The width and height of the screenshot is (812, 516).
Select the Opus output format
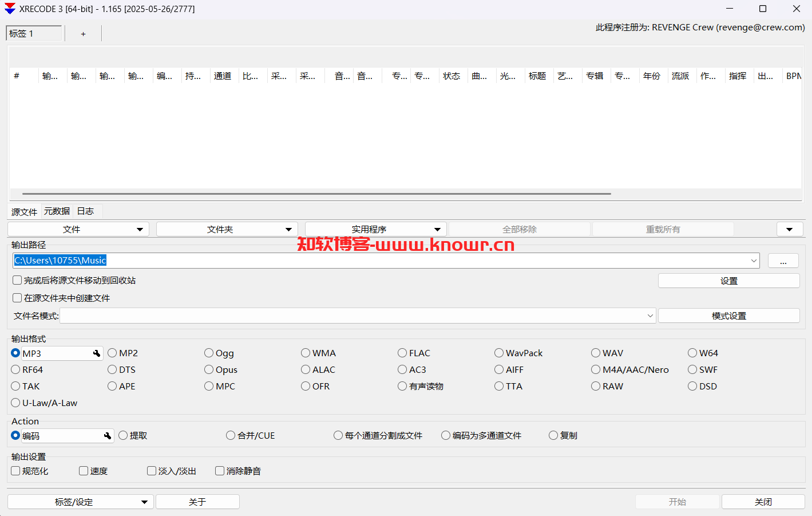click(221, 370)
